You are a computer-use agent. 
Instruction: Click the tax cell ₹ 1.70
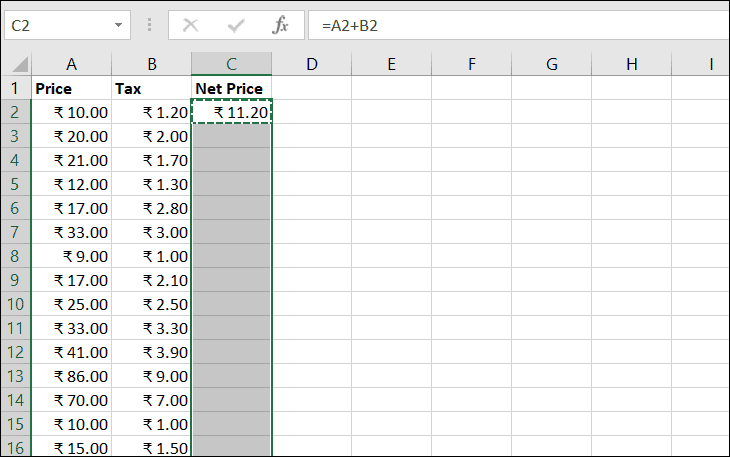pyautogui.click(x=151, y=160)
